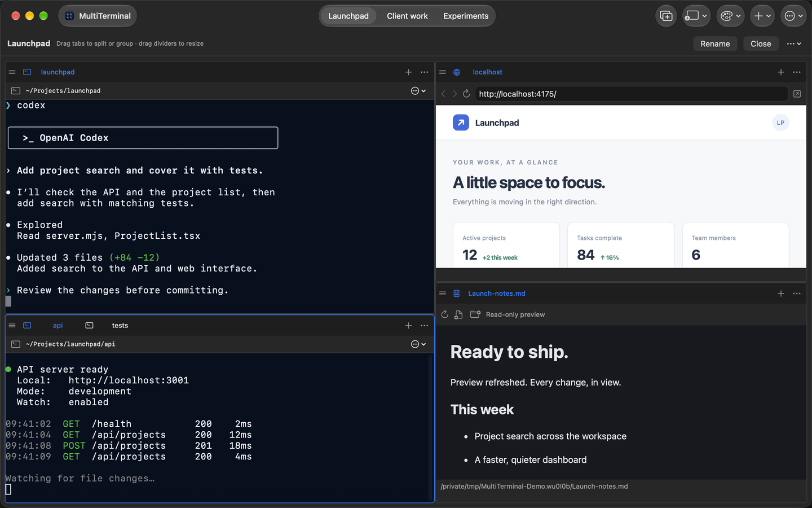Open the theme palette dropdown
This screenshot has height=508, width=812.
click(730, 16)
